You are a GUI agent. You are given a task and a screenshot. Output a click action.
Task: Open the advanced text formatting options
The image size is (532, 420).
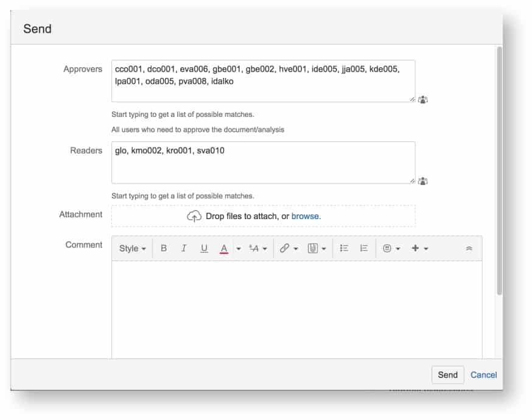point(254,248)
